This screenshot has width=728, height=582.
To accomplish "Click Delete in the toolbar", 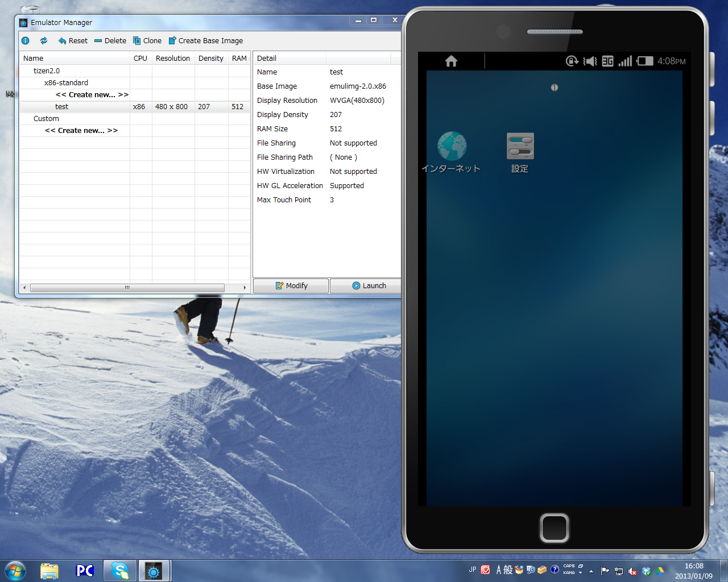I will pyautogui.click(x=110, y=41).
